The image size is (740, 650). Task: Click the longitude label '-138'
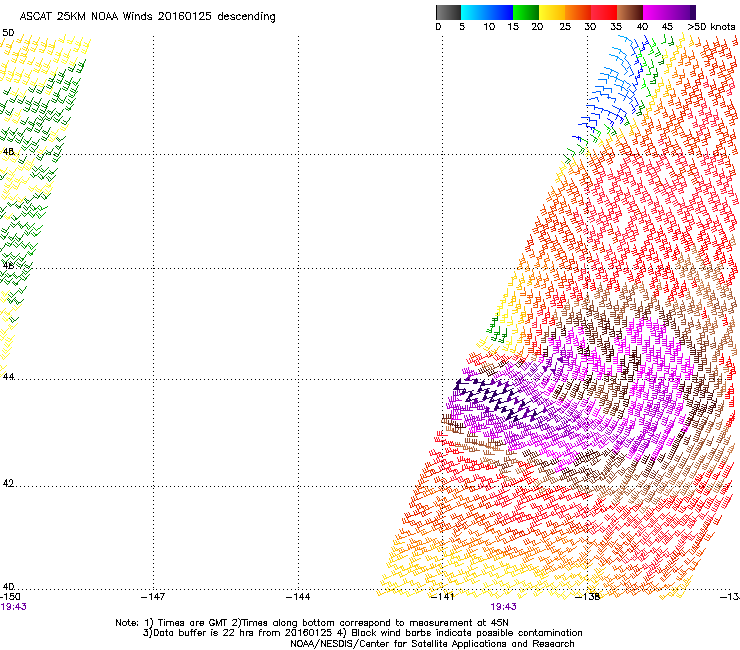click(x=588, y=597)
